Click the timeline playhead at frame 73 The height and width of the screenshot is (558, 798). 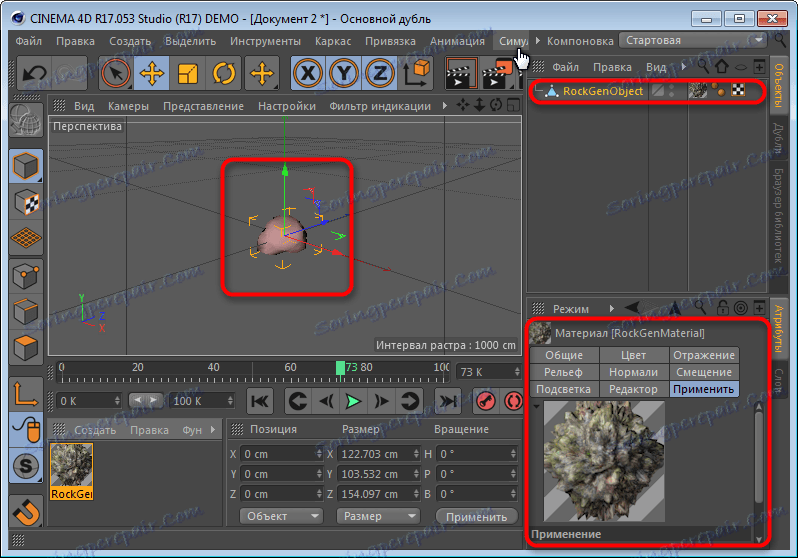click(x=340, y=368)
